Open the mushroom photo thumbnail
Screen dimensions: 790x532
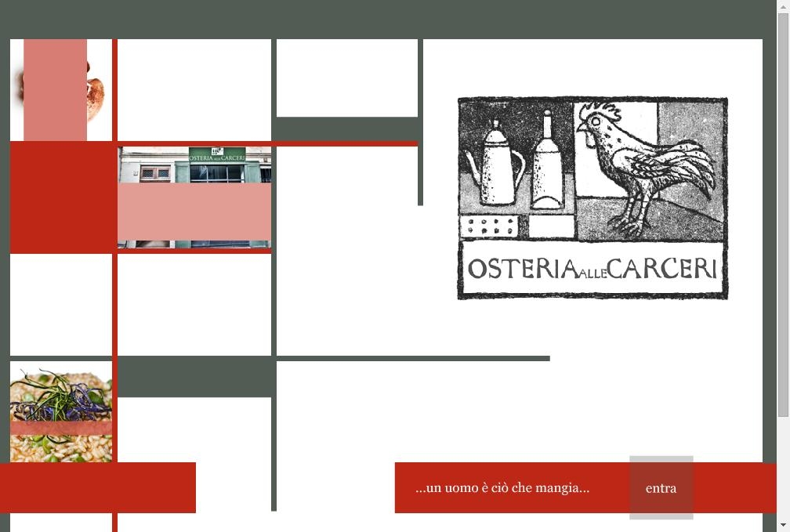(61, 89)
